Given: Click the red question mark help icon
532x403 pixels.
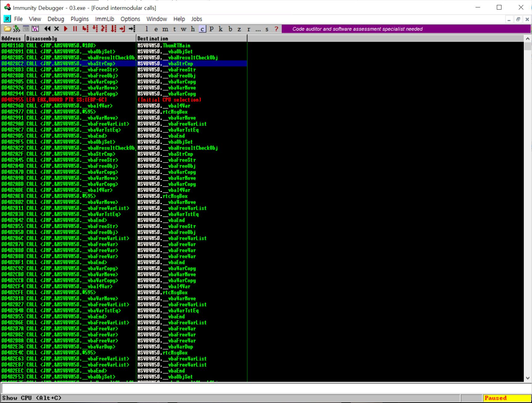Looking at the screenshot, I should point(276,29).
